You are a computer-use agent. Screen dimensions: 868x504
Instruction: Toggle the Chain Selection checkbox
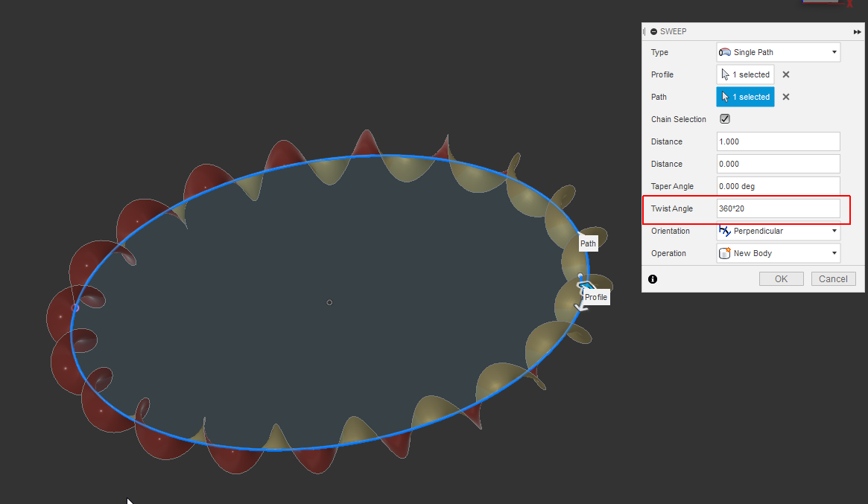point(724,118)
